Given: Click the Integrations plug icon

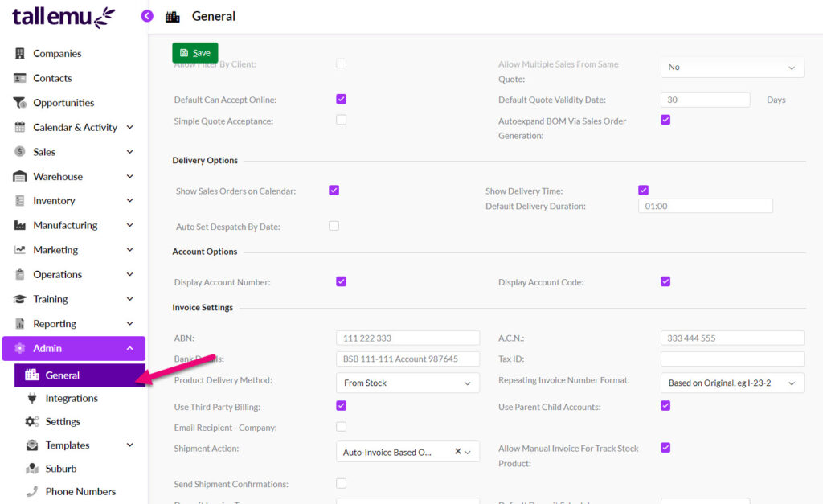Looking at the screenshot, I should (x=32, y=399).
